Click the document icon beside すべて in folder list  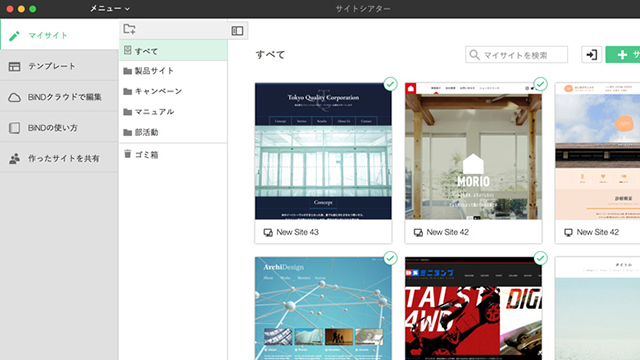click(x=128, y=50)
